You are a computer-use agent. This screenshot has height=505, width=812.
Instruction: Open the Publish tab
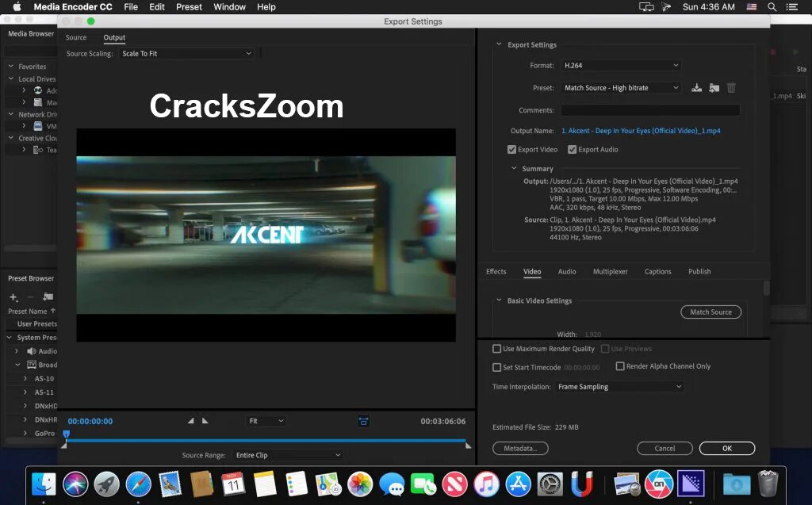click(699, 271)
